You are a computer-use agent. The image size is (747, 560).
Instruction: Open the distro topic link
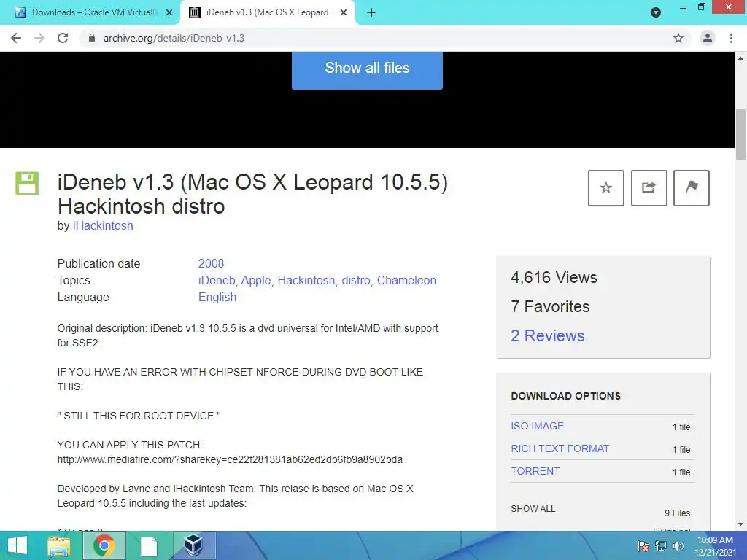pyautogui.click(x=356, y=280)
